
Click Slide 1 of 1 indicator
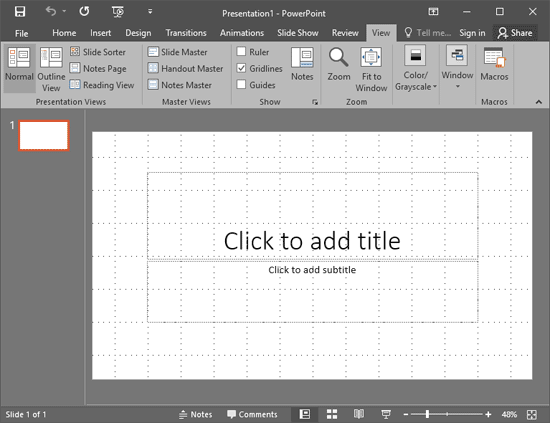[26, 415]
